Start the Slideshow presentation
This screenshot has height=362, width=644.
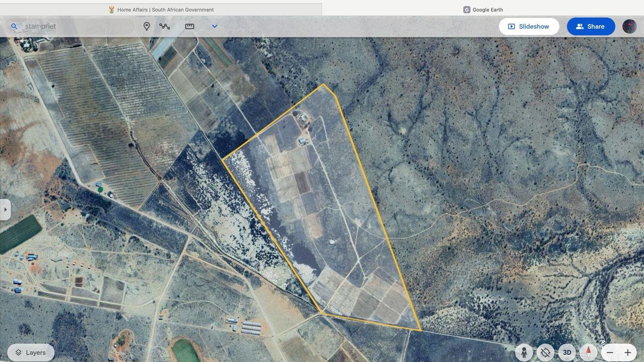click(528, 27)
